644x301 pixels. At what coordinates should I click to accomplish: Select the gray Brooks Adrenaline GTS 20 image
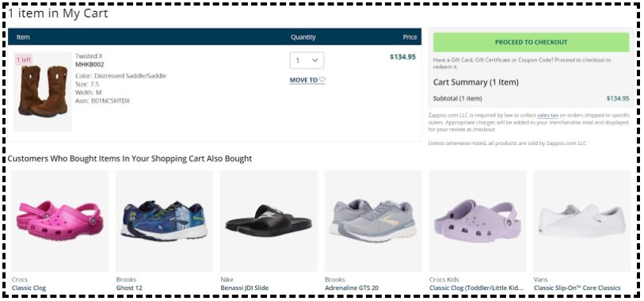coord(373,220)
